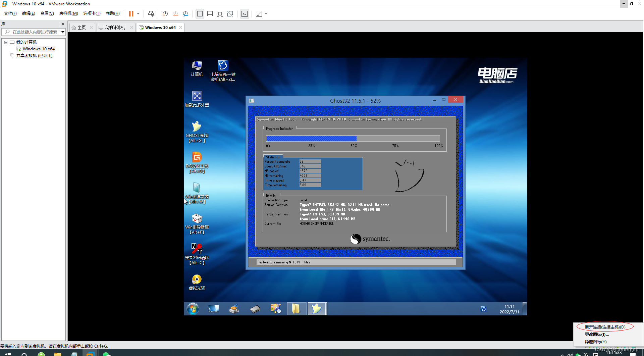Toggle the library sidebar view button
This screenshot has height=356, width=644.
[x=200, y=14]
